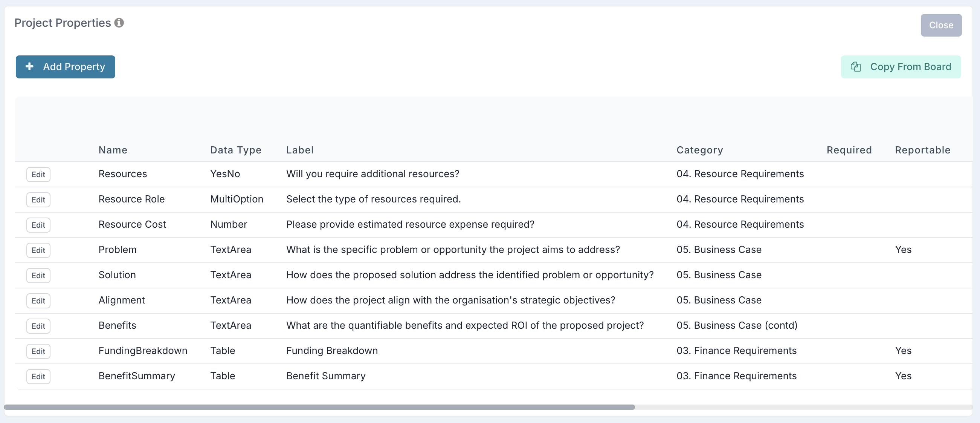Click the copy icon on Copy From Board
The width and height of the screenshot is (980, 423).
(856, 67)
